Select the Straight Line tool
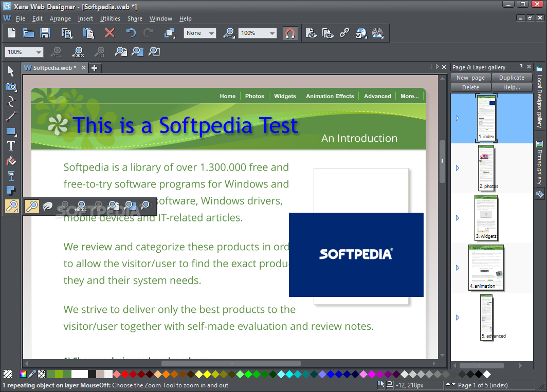This screenshot has height=392, width=547. (11, 117)
